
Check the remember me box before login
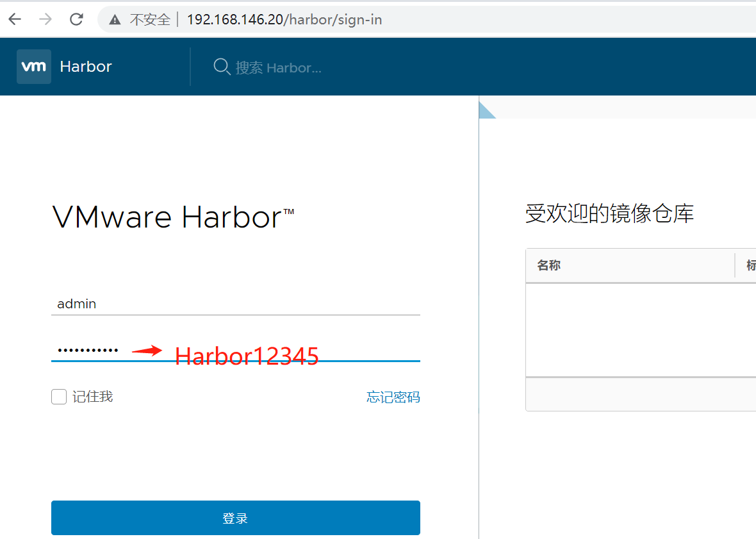[x=58, y=396]
